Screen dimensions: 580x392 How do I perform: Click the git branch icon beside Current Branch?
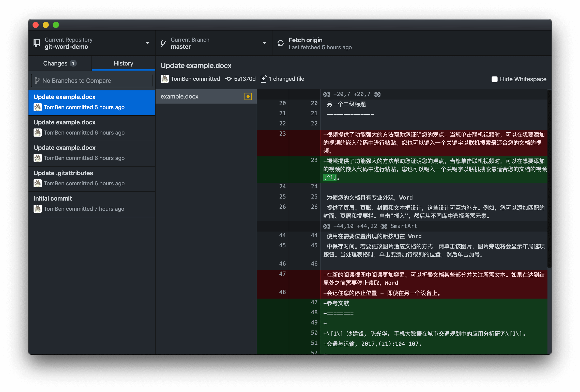(x=163, y=43)
